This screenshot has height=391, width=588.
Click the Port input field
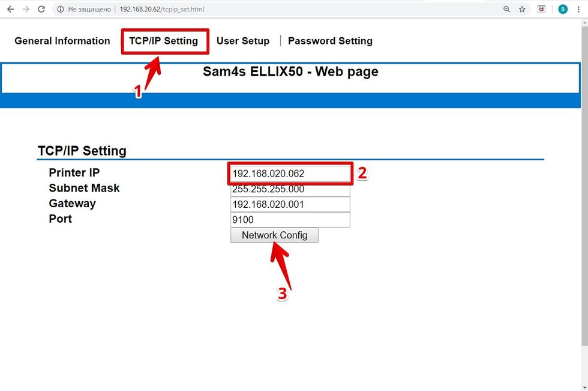coord(290,220)
